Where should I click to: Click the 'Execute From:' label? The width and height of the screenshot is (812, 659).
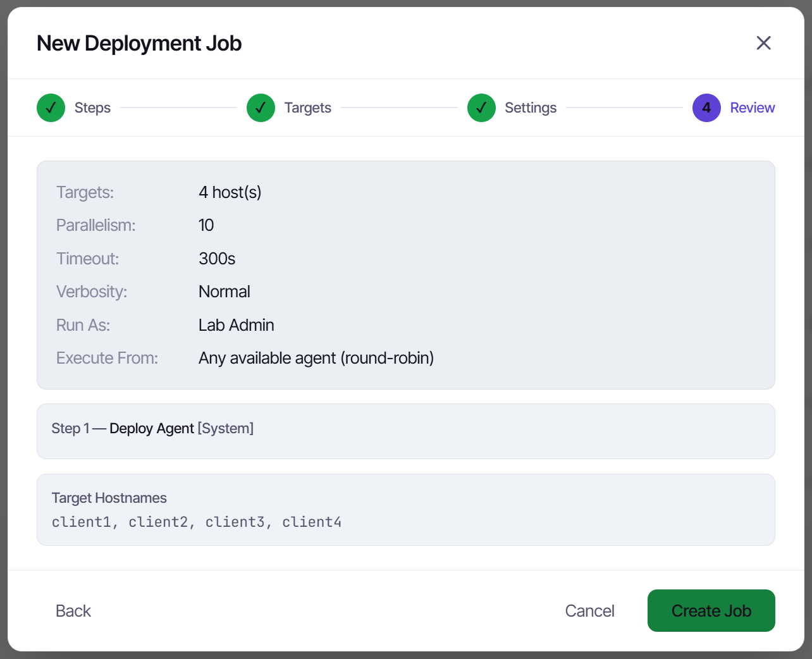[108, 358]
